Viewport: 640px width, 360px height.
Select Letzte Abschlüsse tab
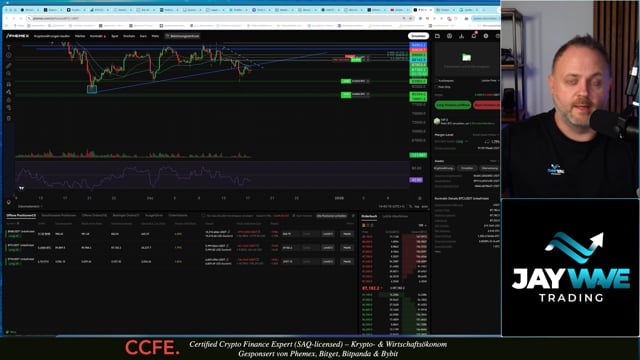395,216
